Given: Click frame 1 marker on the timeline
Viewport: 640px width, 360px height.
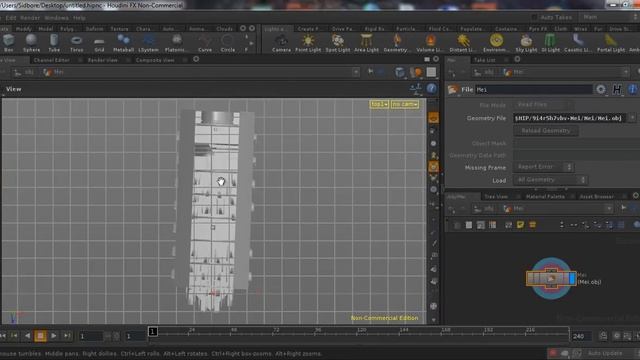Looking at the screenshot, I should [x=153, y=331].
